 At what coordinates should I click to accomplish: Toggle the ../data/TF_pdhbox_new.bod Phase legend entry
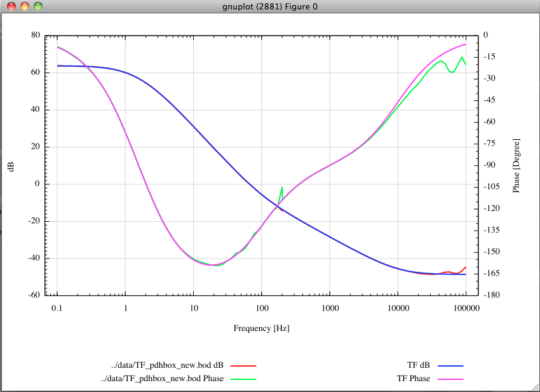[x=162, y=379]
